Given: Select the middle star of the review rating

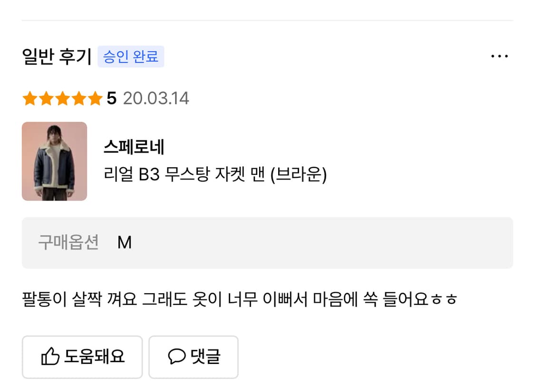Looking at the screenshot, I should coord(61,98).
